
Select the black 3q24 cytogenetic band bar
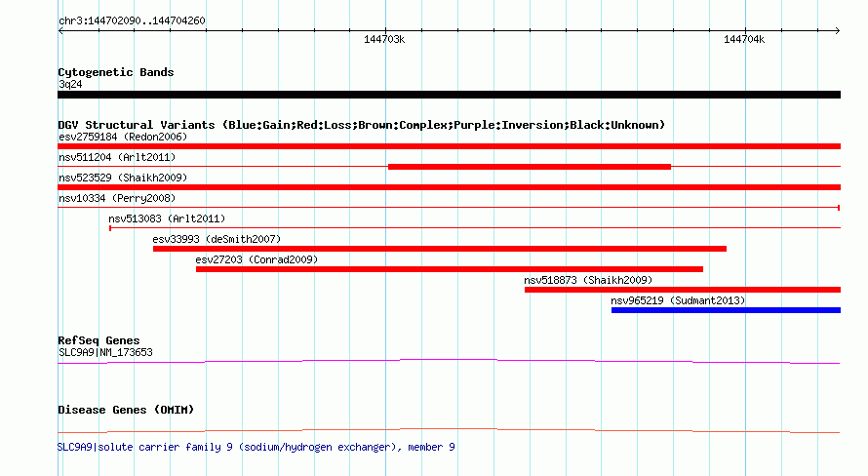449,95
